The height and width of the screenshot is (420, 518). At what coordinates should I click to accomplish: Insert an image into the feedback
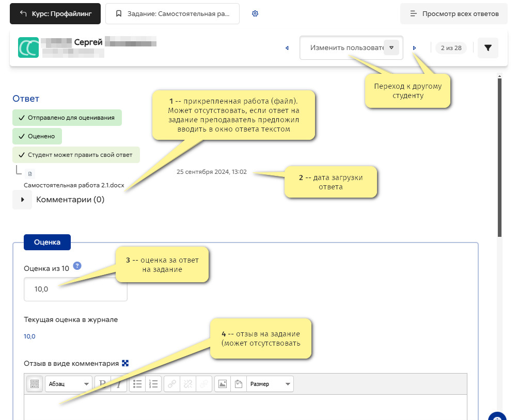click(223, 384)
